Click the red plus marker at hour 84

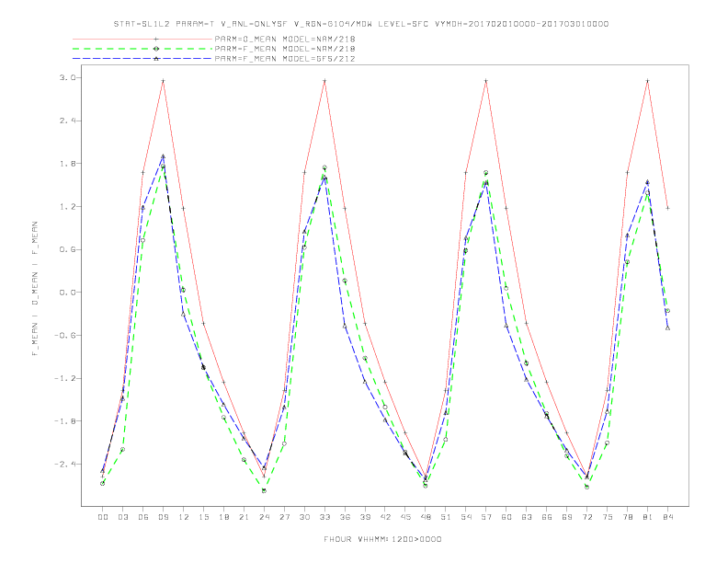coord(667,208)
